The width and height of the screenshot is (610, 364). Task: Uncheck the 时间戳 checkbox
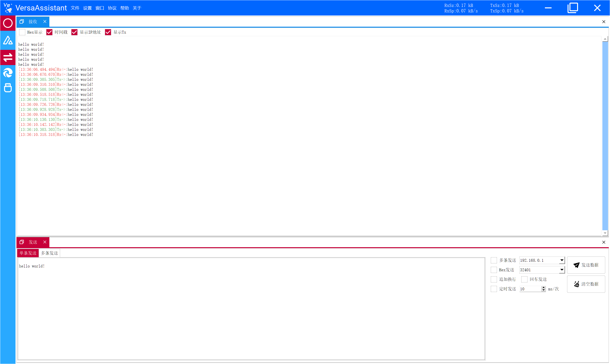[x=49, y=32]
